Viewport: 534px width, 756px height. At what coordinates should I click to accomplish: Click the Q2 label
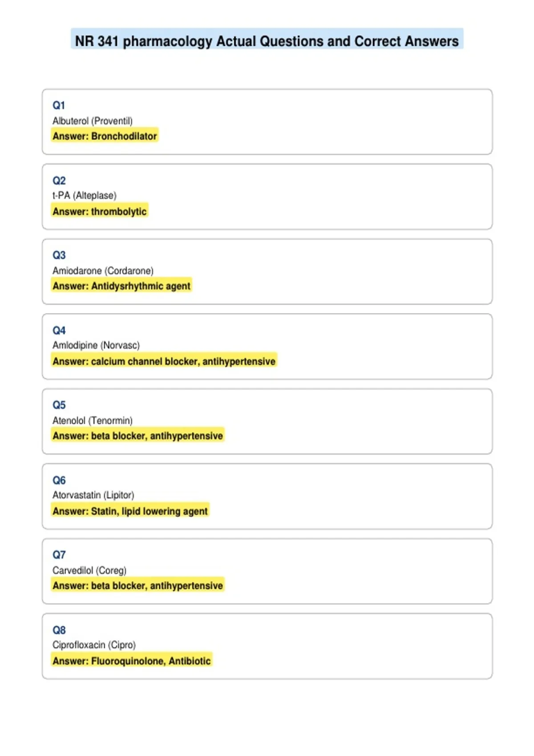(59, 181)
